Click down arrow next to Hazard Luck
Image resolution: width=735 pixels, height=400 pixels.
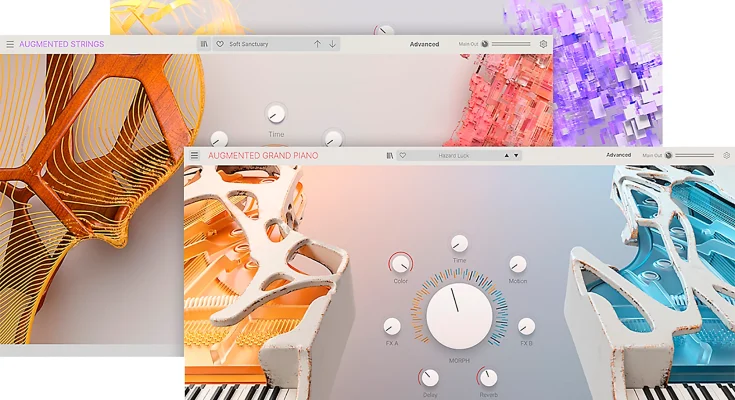click(x=516, y=155)
